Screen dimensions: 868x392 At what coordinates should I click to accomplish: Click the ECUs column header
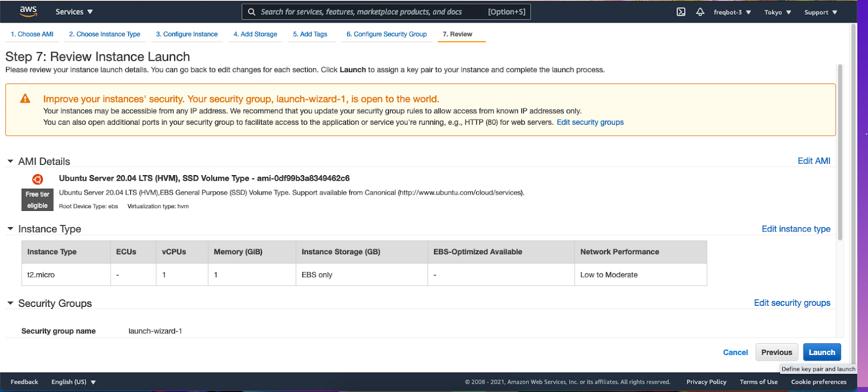pyautogui.click(x=133, y=252)
